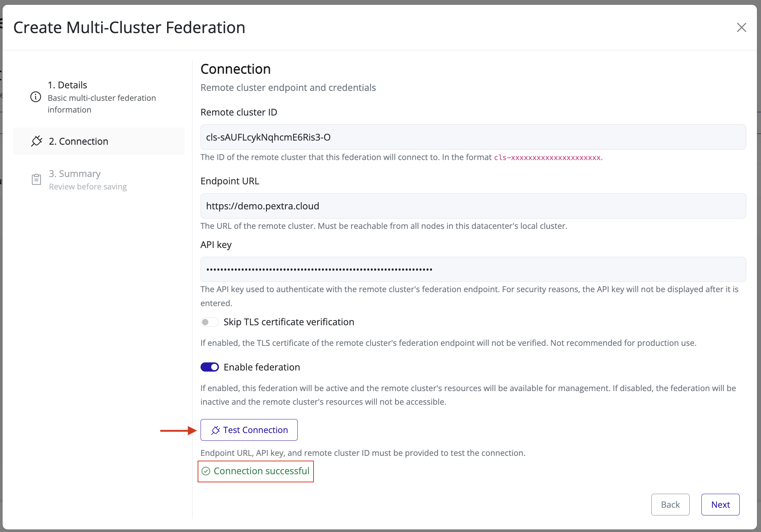Close the Create Multi-Cluster Federation dialog
This screenshot has height=532, width=761.
click(x=741, y=28)
